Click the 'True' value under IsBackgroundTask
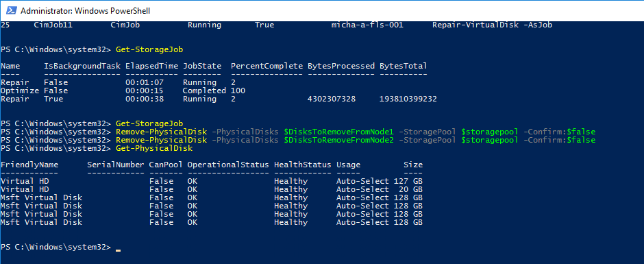This screenshot has height=264, width=644. pyautogui.click(x=53, y=99)
